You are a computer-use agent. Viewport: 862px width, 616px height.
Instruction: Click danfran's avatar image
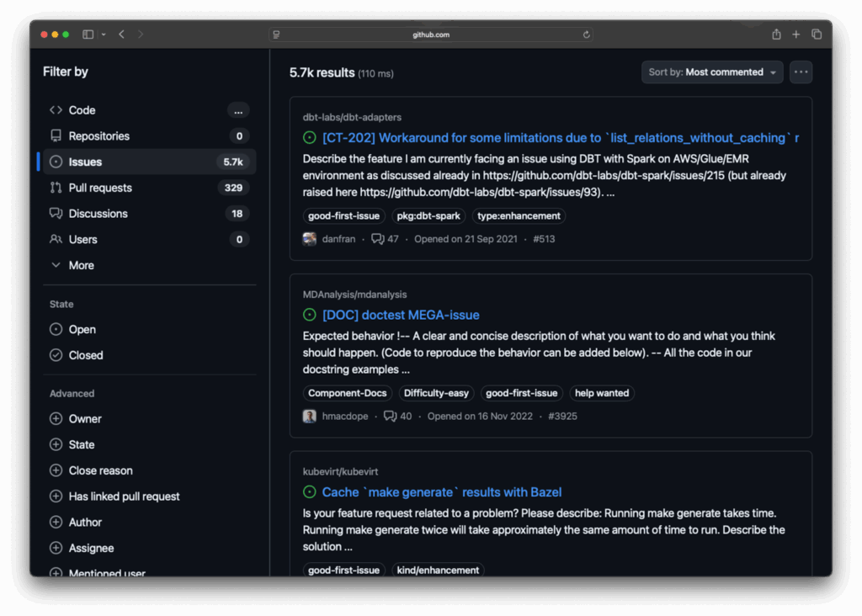click(x=310, y=239)
